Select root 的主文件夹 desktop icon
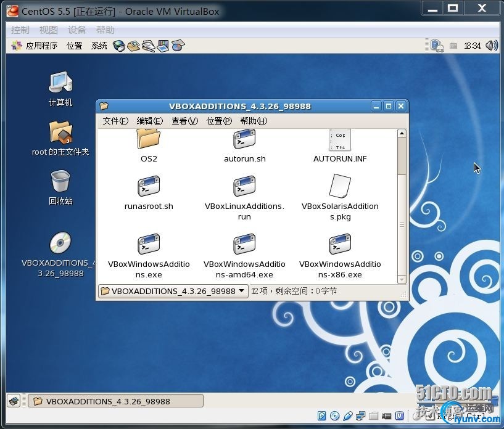504x429 pixels. pyautogui.click(x=60, y=139)
